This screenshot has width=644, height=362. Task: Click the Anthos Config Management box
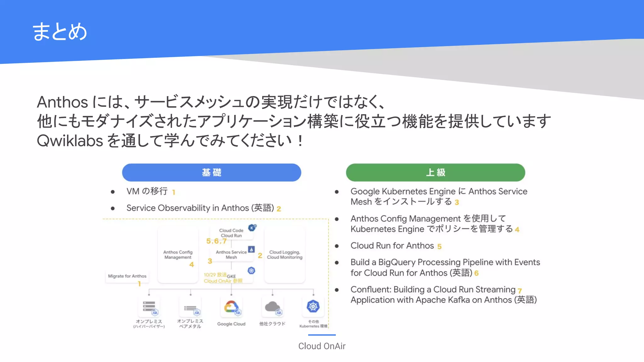coord(178,255)
